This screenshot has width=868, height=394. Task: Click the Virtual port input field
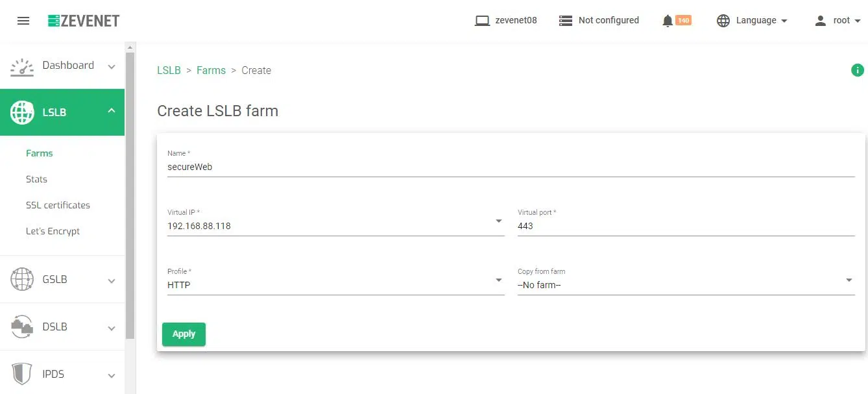click(686, 226)
